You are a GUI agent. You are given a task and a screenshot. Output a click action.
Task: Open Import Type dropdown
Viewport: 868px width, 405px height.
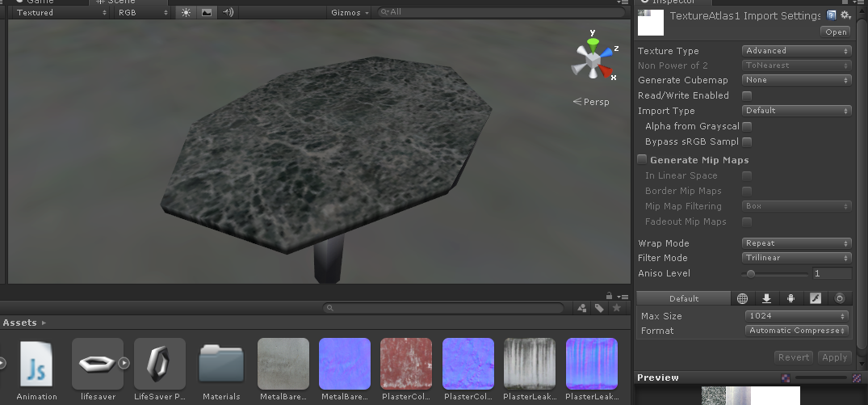click(x=797, y=111)
